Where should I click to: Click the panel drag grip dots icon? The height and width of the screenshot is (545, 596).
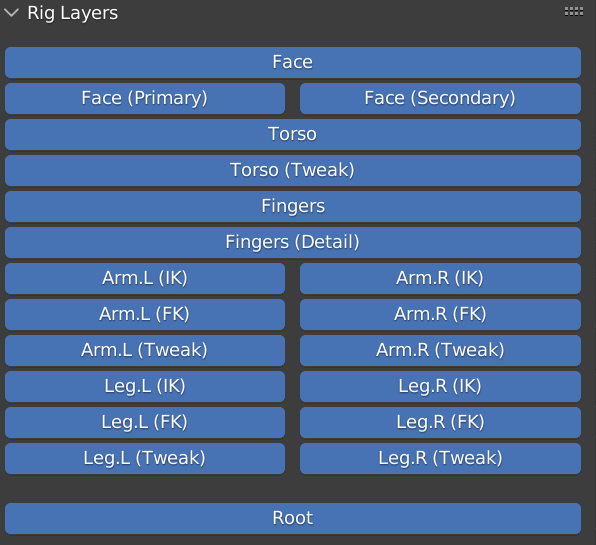point(574,11)
